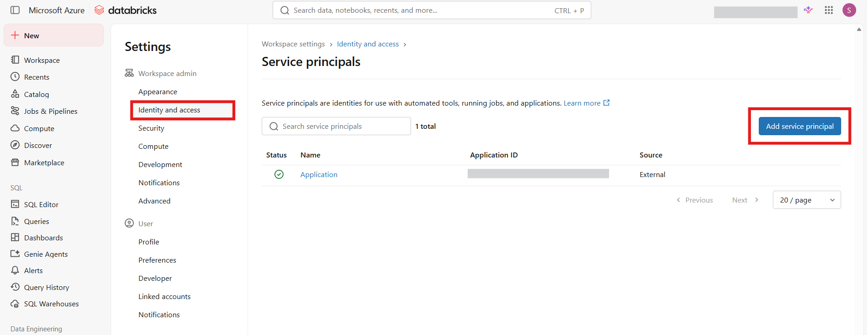868x335 pixels.
Task: Click the Queries sidebar icon
Action: tap(15, 221)
